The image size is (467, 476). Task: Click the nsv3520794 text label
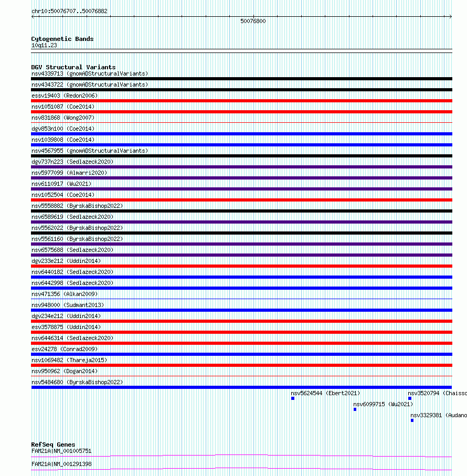pos(437,394)
